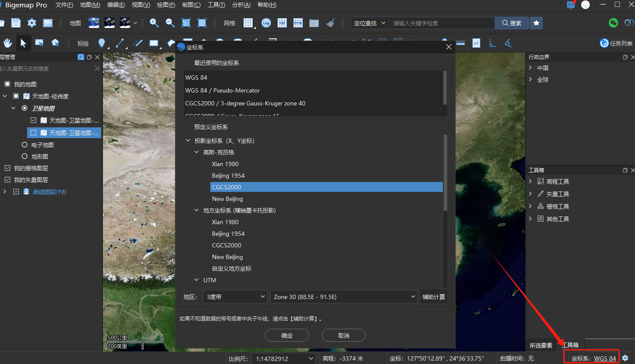Open the 任务列表 task list
The width and height of the screenshot is (635, 364).
point(616,43)
